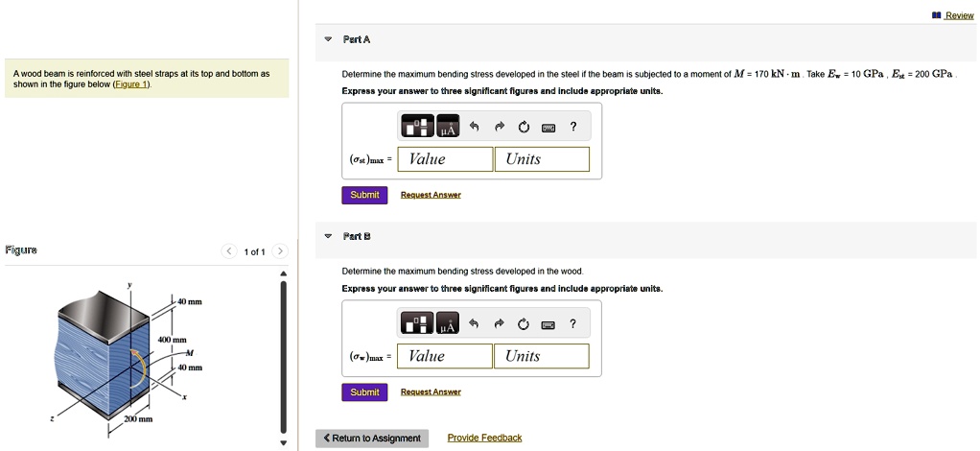This screenshot has width=980, height=451.
Task: Click the Part A Value input field
Action: [x=445, y=159]
